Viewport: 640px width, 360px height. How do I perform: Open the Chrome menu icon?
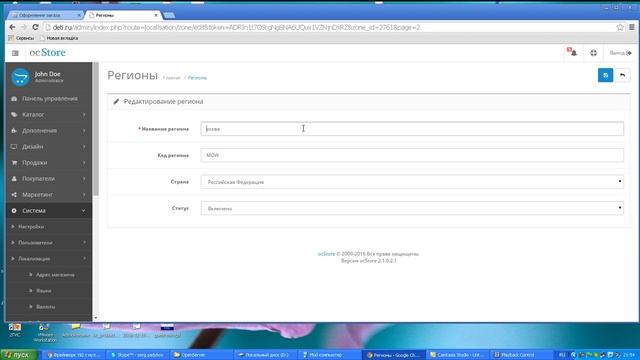coord(632,27)
